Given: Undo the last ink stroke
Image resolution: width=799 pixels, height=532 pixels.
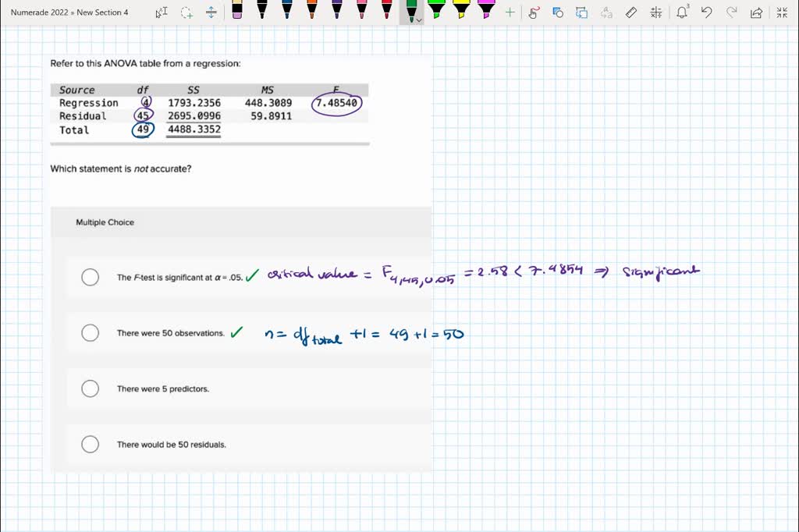Looking at the screenshot, I should pos(707,12).
